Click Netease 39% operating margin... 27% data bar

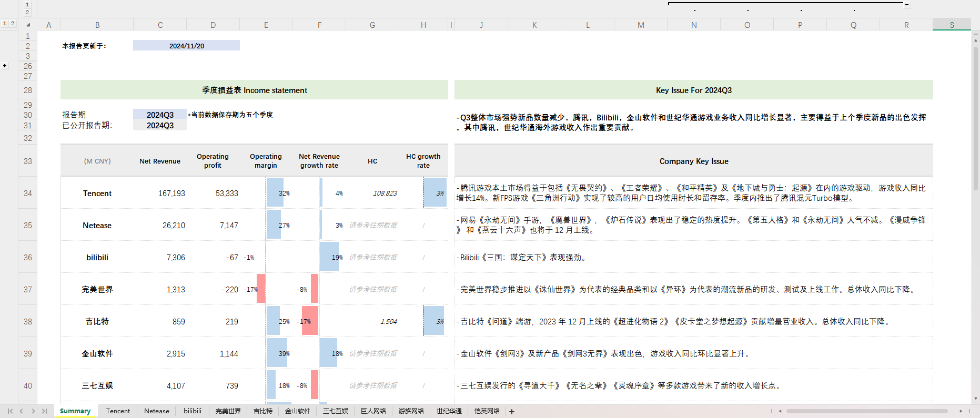click(274, 225)
